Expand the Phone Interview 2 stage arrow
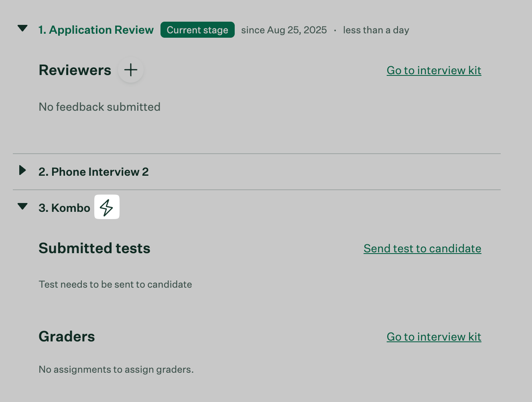The image size is (532, 402). (x=22, y=171)
